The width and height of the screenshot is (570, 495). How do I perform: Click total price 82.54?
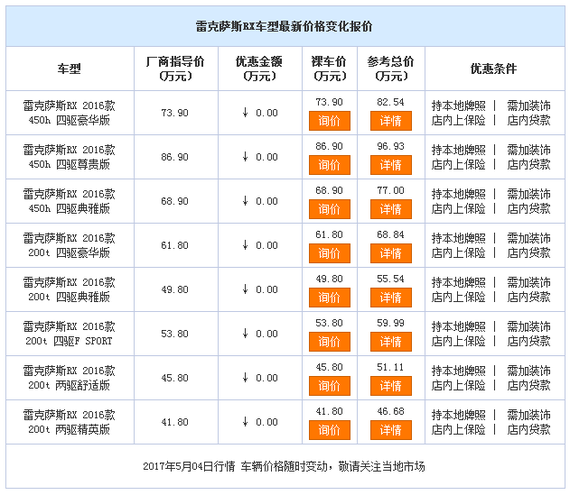[x=391, y=102]
